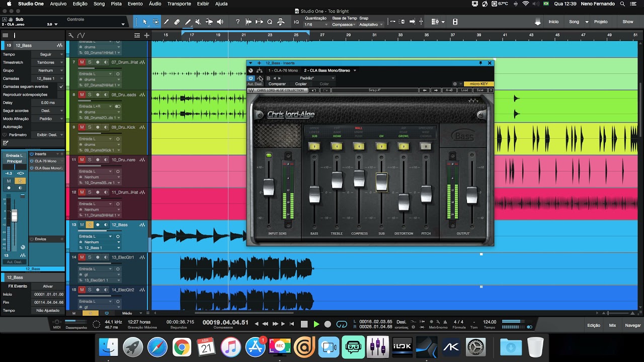Image resolution: width=644 pixels, height=362 pixels.
Task: Toggle loop mode in the transport
Action: [x=342, y=324]
